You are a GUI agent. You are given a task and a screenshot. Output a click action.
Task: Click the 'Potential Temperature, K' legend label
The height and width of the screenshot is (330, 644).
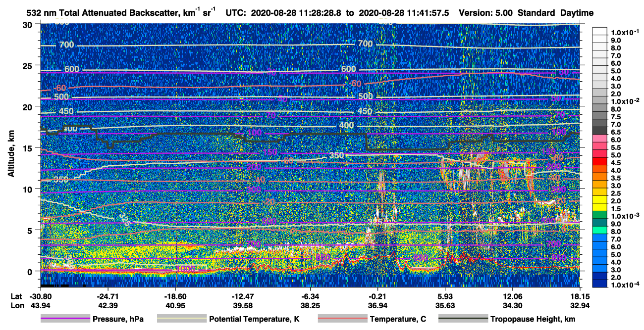(254, 320)
